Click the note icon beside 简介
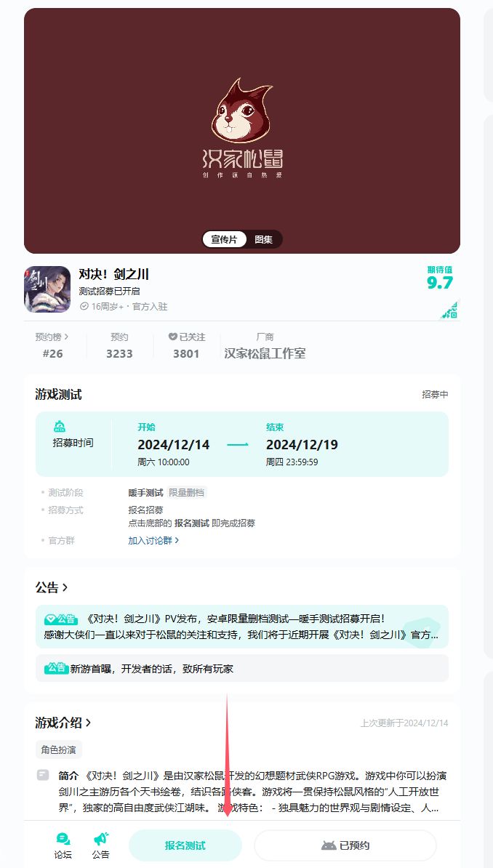The width and height of the screenshot is (493, 868). [43, 775]
